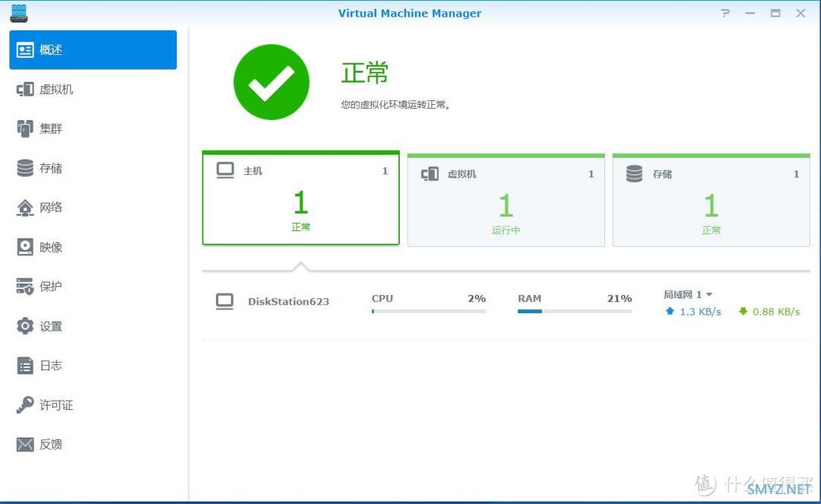Click the key icon beside 许可证
The image size is (821, 504).
(25, 404)
